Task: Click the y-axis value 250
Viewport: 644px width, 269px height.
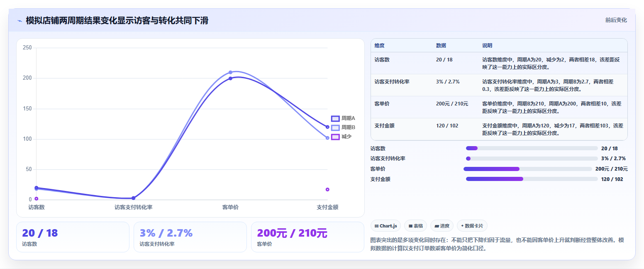Action: pos(27,48)
